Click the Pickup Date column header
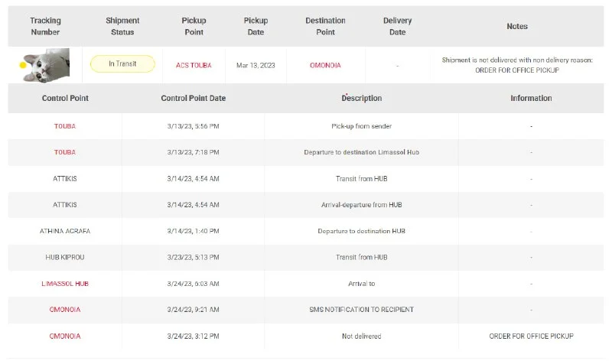Image resolution: width=612 pixels, height=364 pixels. (256, 26)
